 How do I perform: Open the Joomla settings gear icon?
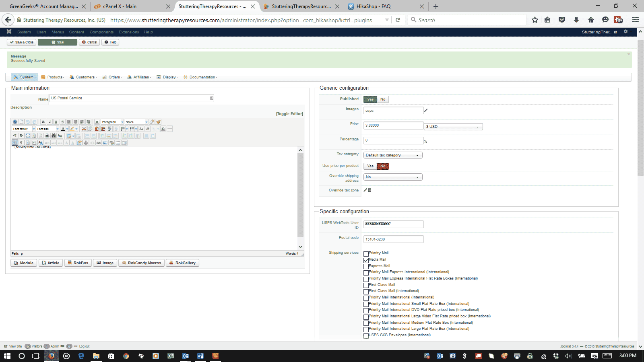(625, 32)
